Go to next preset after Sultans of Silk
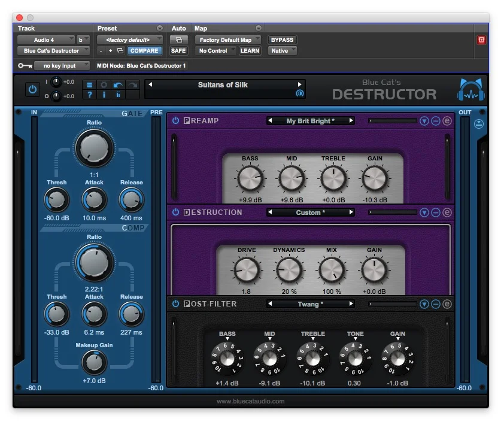 pos(299,84)
